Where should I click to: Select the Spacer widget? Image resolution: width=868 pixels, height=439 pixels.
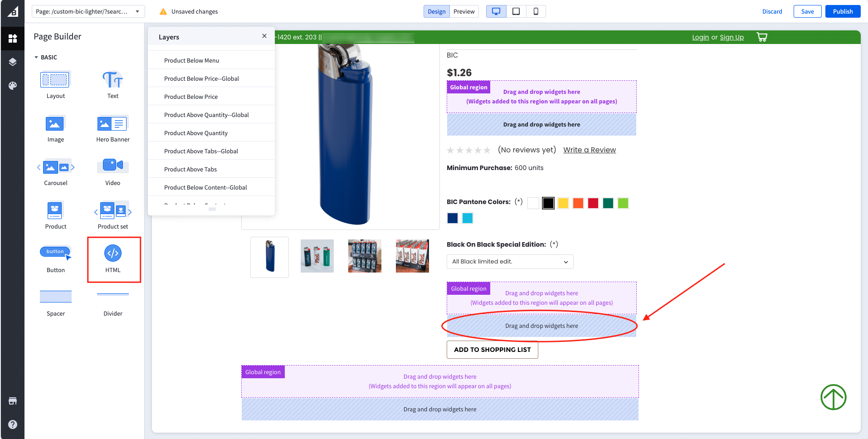tap(56, 303)
